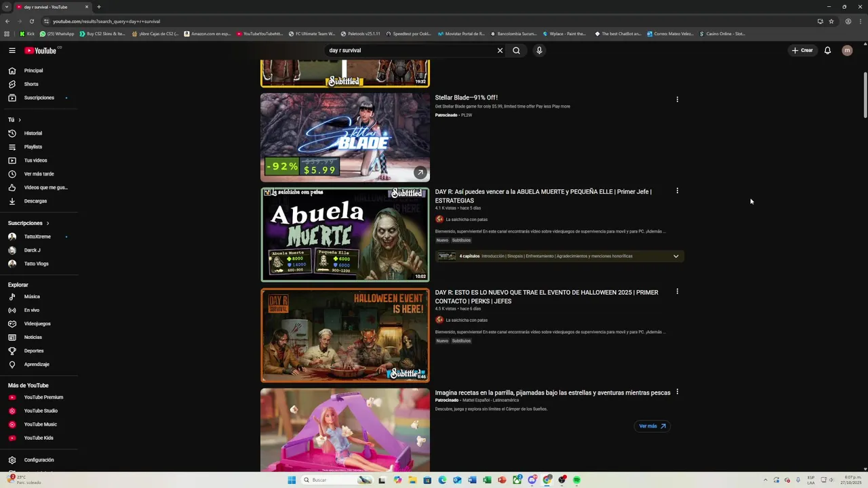Open the 'Stellar Blade—91% Off!' title link

(x=467, y=98)
